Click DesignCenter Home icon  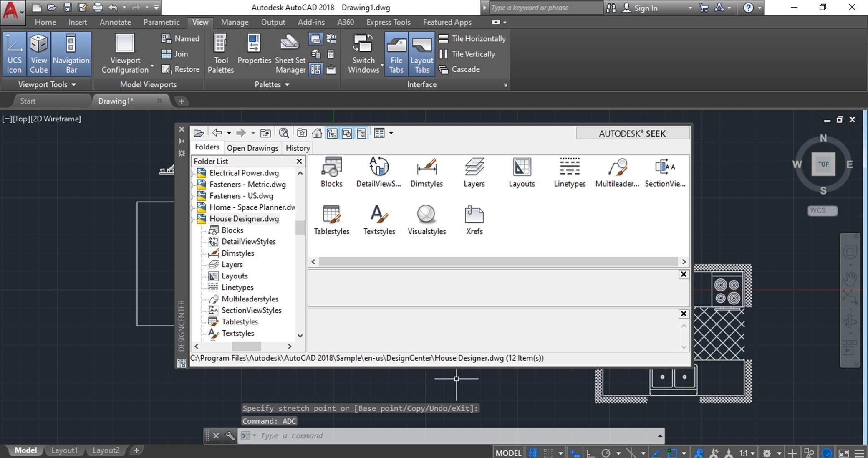[317, 133]
